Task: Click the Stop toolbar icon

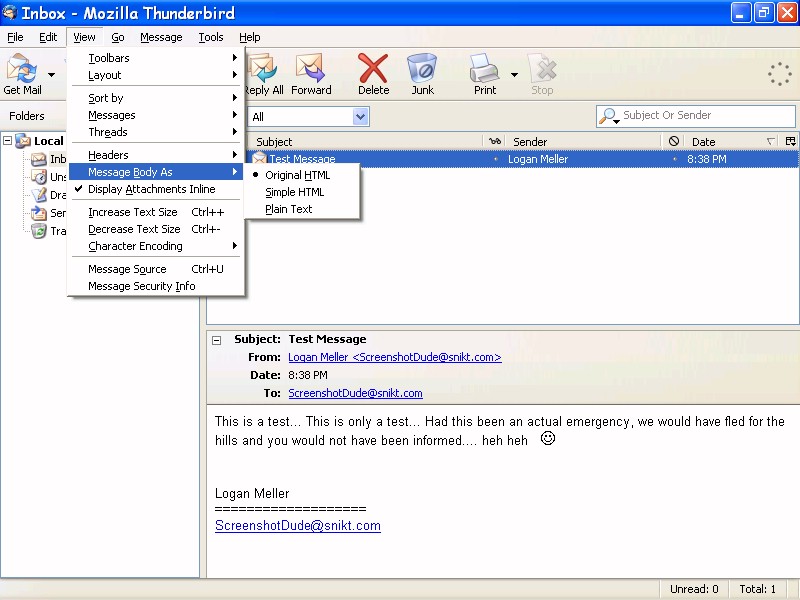Action: (542, 68)
